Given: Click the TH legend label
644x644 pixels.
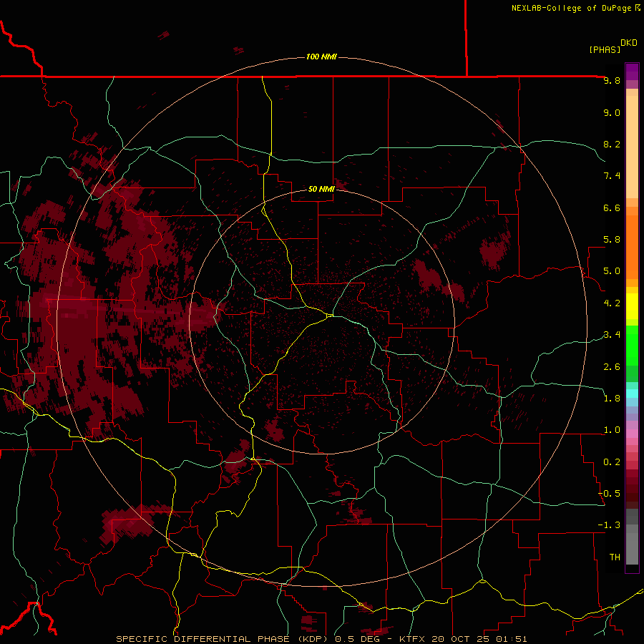Looking at the screenshot, I should point(615,557).
